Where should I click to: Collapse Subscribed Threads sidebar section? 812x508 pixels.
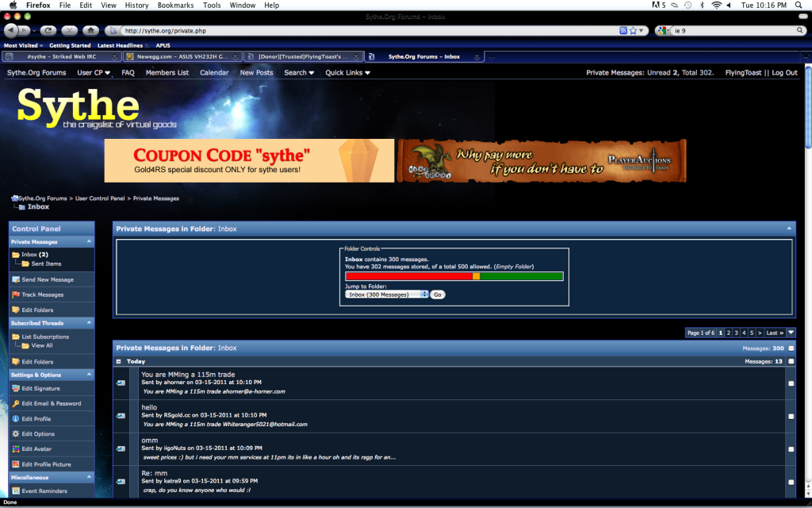coord(89,322)
